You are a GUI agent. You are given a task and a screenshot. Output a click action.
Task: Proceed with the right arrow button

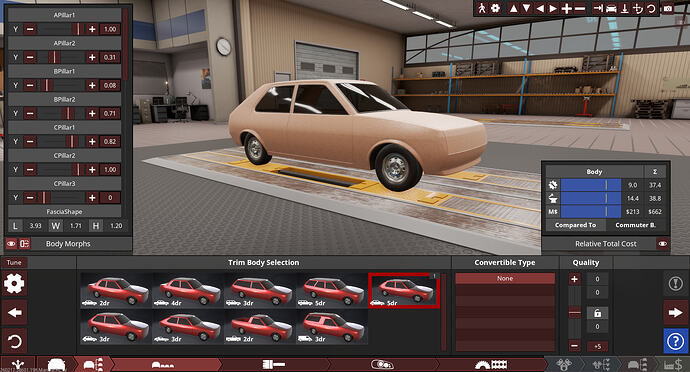[675, 313]
